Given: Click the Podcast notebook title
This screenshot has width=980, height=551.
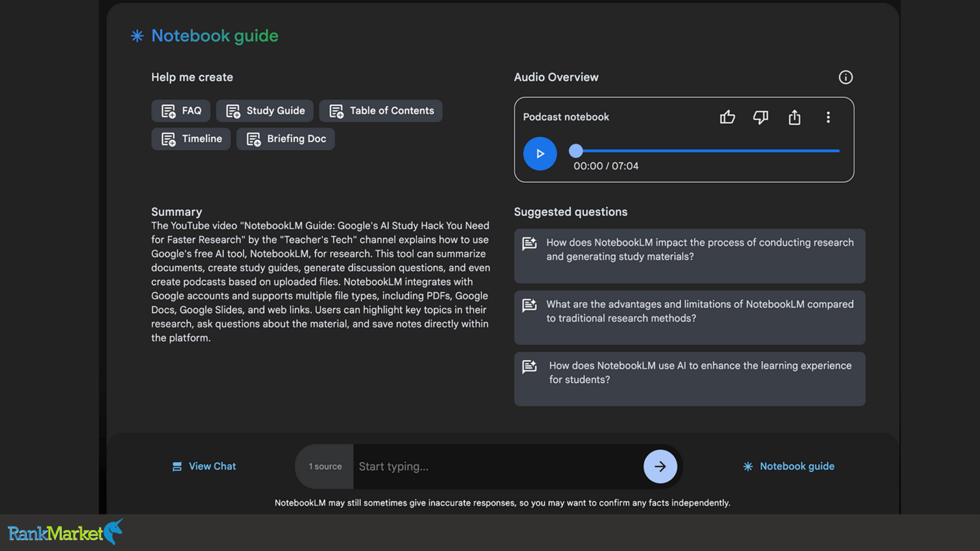Looking at the screenshot, I should click(x=566, y=117).
